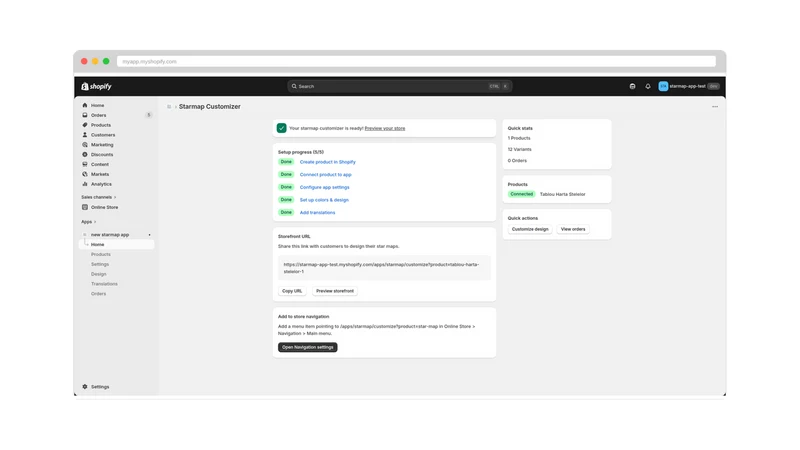The image size is (800, 450).
Task: Select Products under new starmap app
Action: click(x=101, y=254)
